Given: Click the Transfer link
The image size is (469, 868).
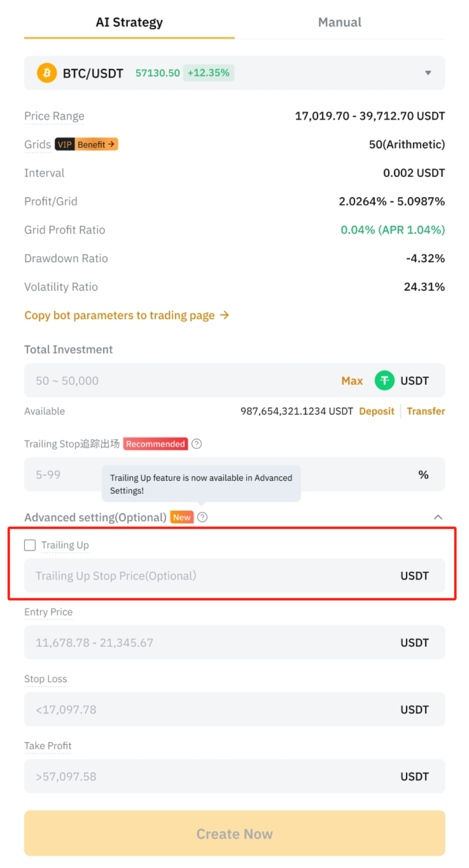Looking at the screenshot, I should coord(426,411).
